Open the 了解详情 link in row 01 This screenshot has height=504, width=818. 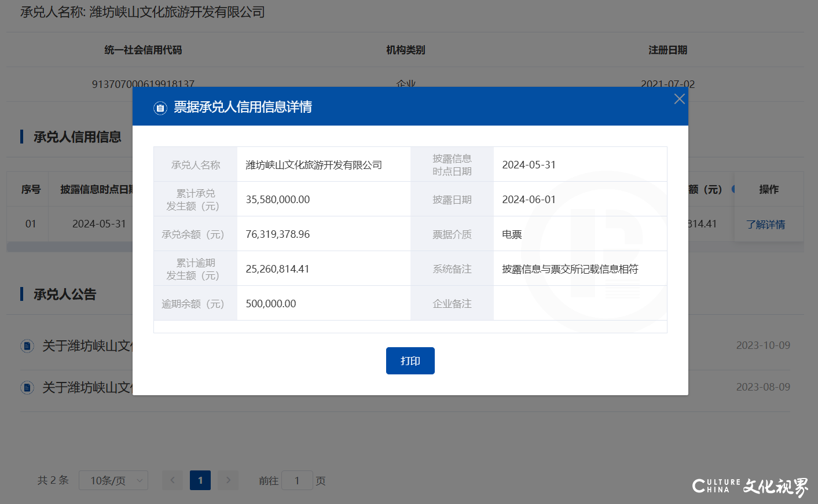(x=765, y=225)
